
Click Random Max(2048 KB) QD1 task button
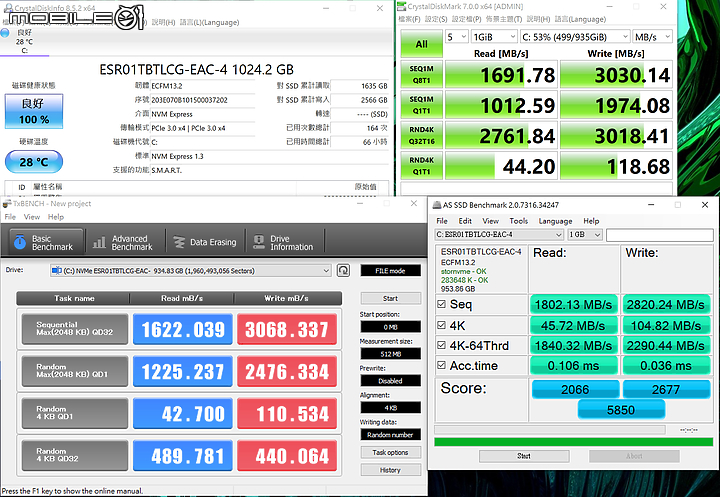click(x=75, y=371)
